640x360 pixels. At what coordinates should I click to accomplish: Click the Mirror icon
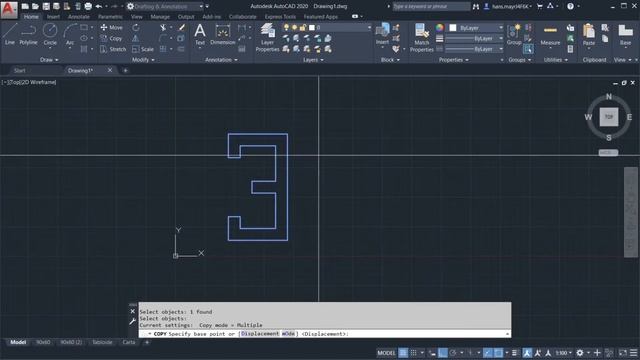(x=136, y=38)
